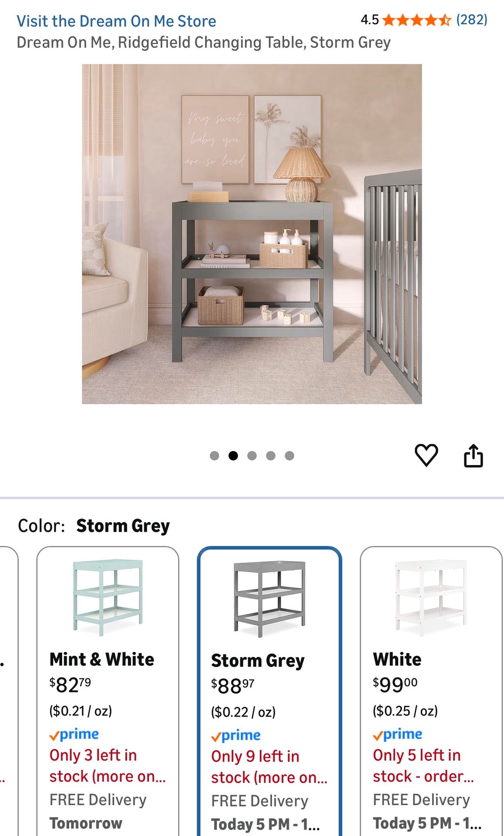The image size is (504, 836).
Task: Tap the Mint & White table thumbnail
Action: pos(108,597)
